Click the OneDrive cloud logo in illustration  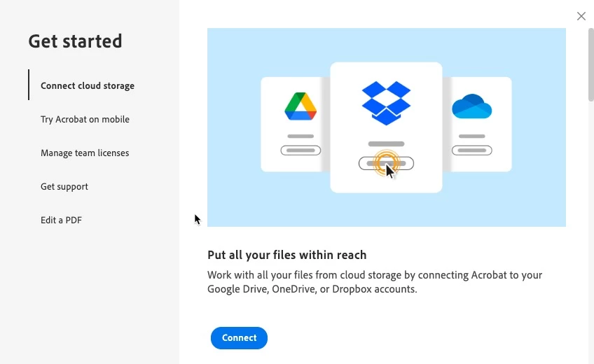[471, 106]
